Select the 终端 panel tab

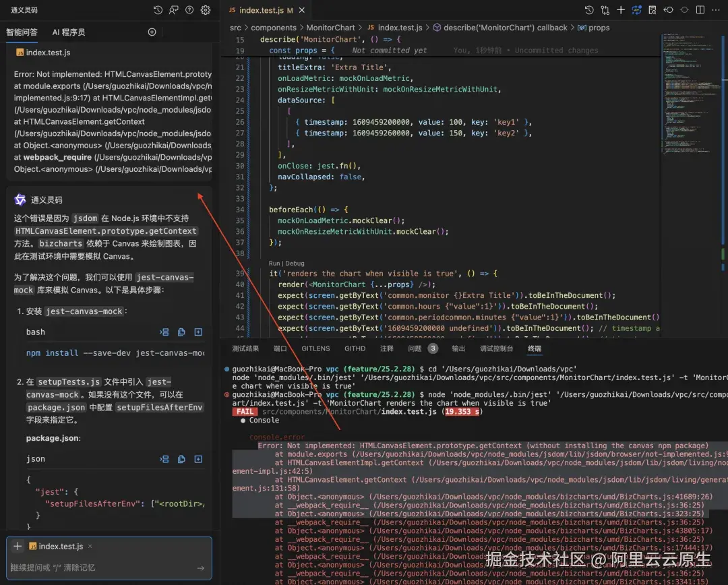[x=535, y=348]
